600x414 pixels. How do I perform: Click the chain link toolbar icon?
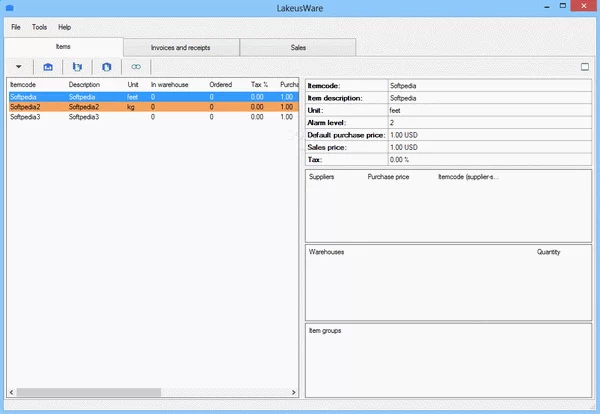(x=136, y=67)
